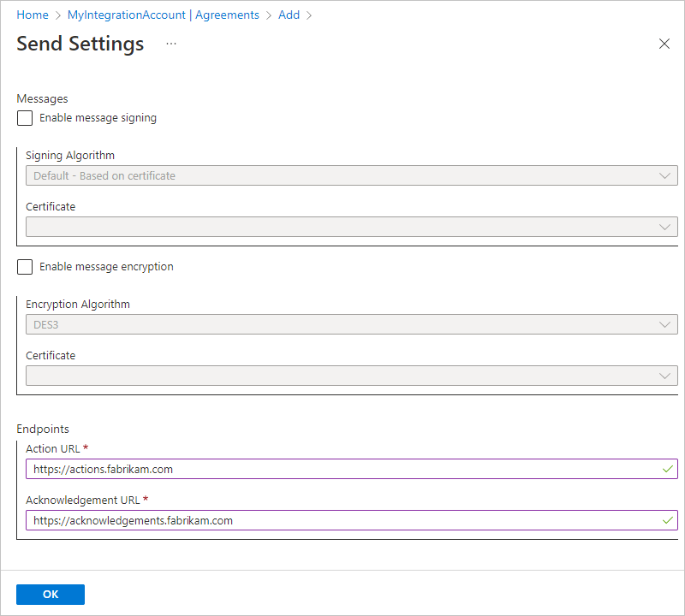Click the Add breadcrumb link
This screenshot has width=685, height=616.
[289, 15]
